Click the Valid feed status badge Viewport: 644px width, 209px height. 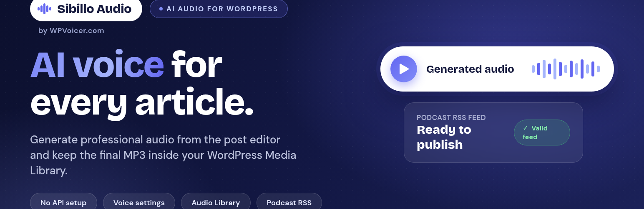click(x=542, y=133)
